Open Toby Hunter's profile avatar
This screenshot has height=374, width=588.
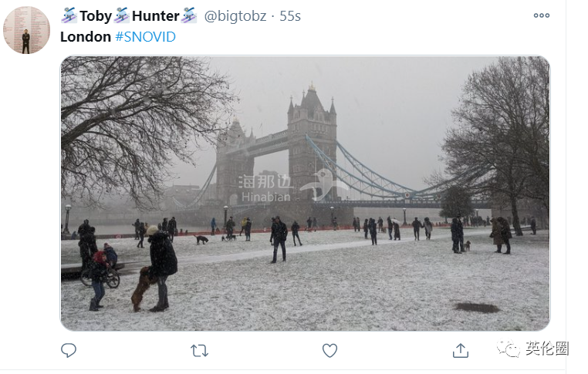click(26, 30)
